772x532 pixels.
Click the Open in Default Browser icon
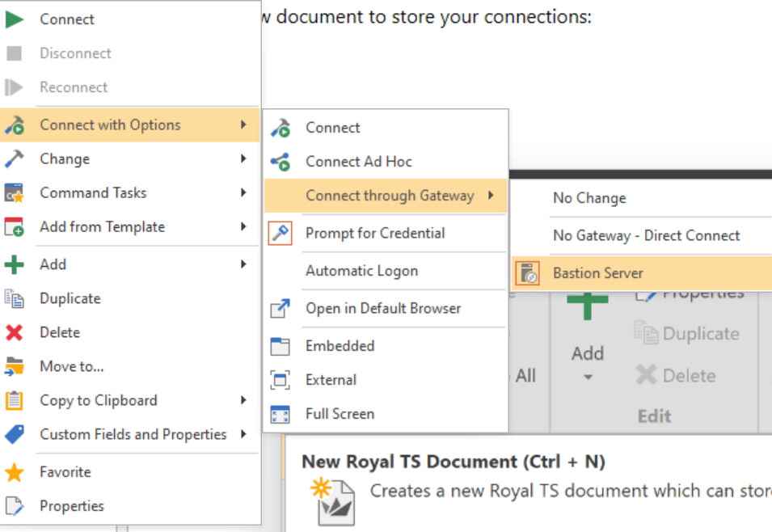pos(280,308)
